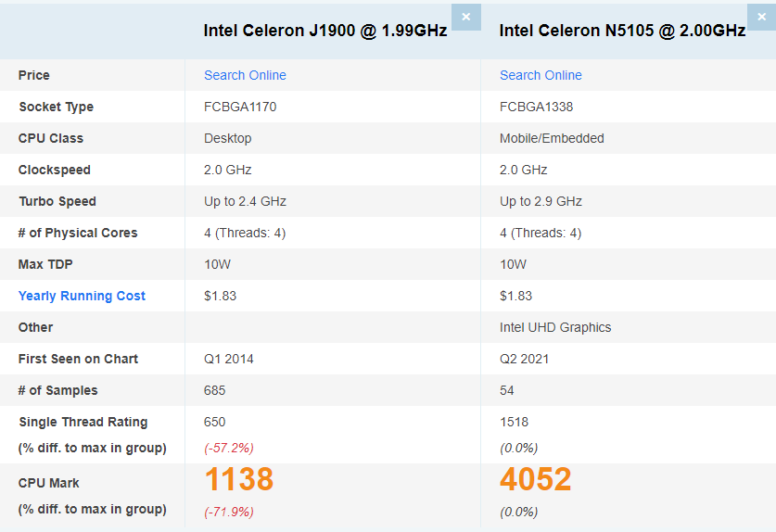Open Search Online link for Celeron N5105
The width and height of the screenshot is (776, 532).
click(x=541, y=75)
